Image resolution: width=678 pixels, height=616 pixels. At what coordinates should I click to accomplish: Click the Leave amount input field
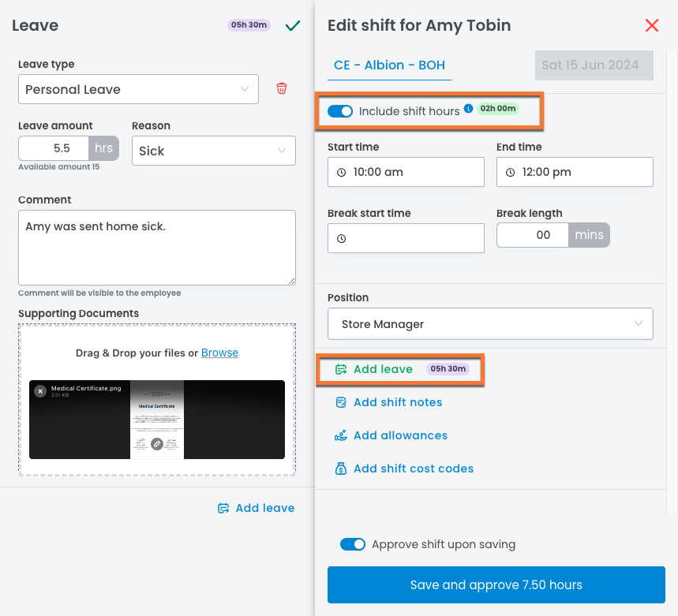54,148
